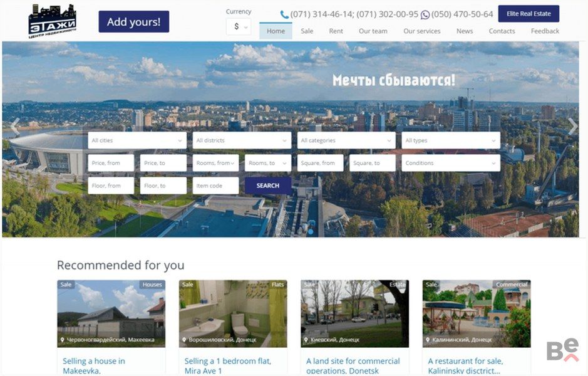588x376 pixels.
Task: Click the phone handset icon in the header
Action: tap(284, 14)
